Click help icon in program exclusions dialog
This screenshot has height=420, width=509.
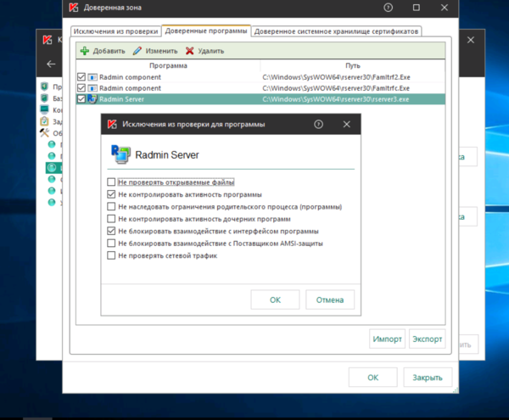point(318,124)
